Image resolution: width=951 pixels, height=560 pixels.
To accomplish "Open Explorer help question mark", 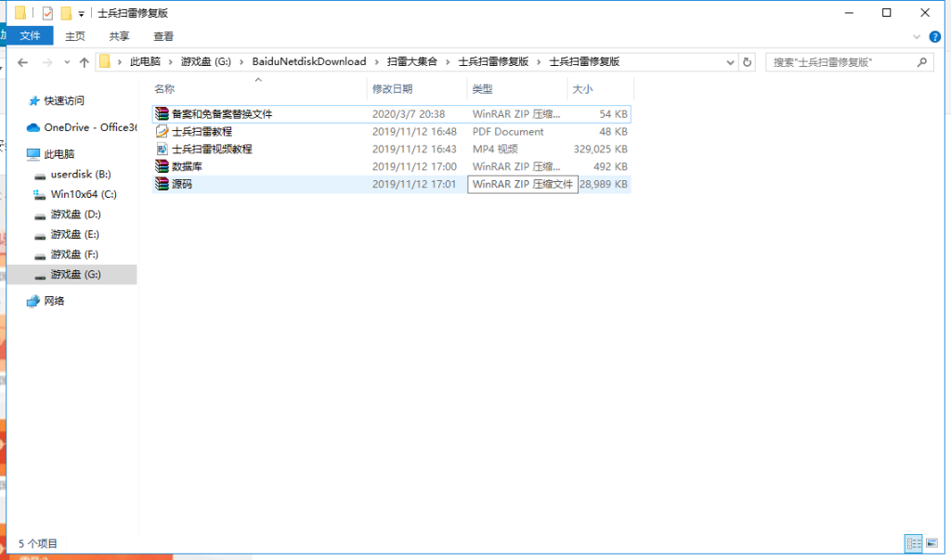I will point(934,36).
